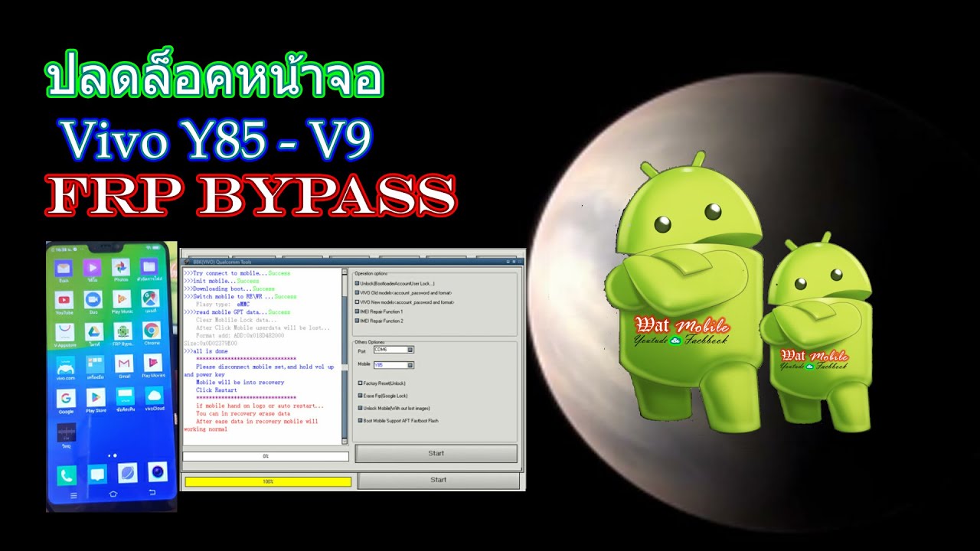Click the 'You can in recovery erase data' line
The height and width of the screenshot is (551, 980).
(x=243, y=414)
